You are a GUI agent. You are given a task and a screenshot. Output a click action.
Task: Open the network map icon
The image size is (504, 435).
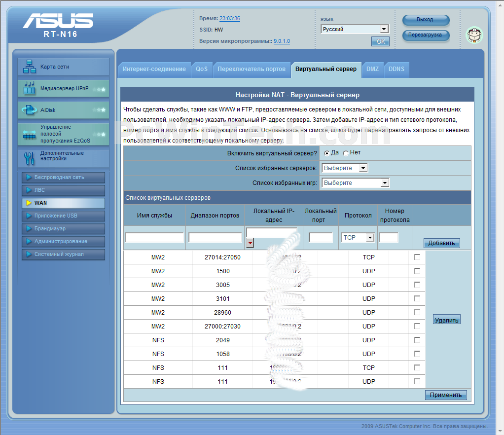pos(29,67)
